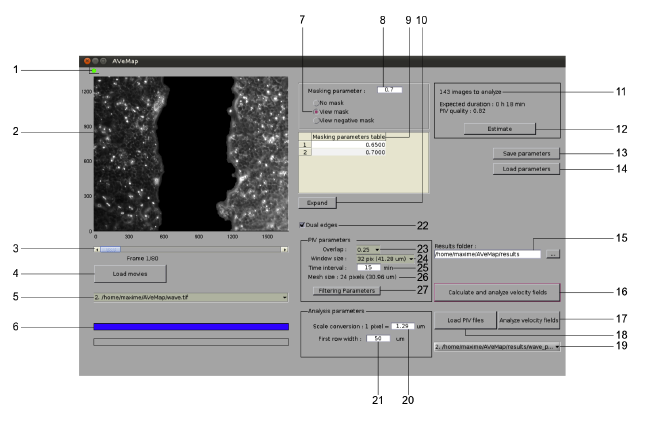The height and width of the screenshot is (427, 672).
Task: Select the View mask radio option
Action: [x=316, y=112]
